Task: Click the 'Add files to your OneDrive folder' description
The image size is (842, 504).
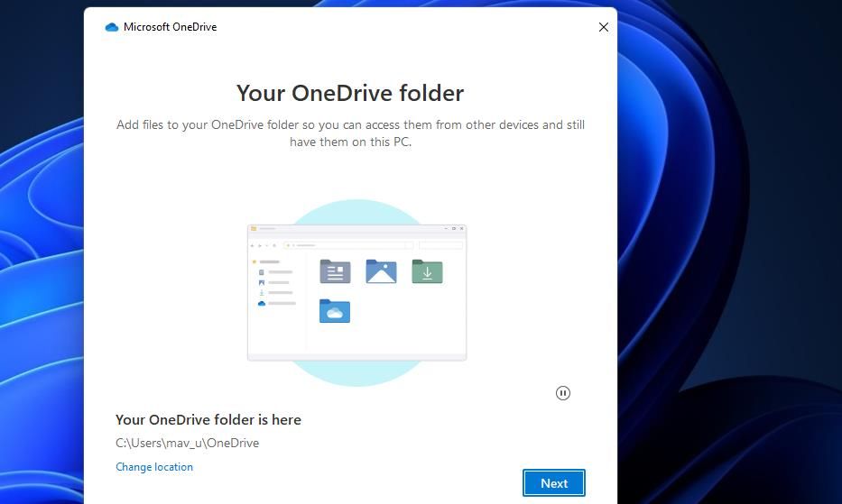Action: [x=350, y=133]
